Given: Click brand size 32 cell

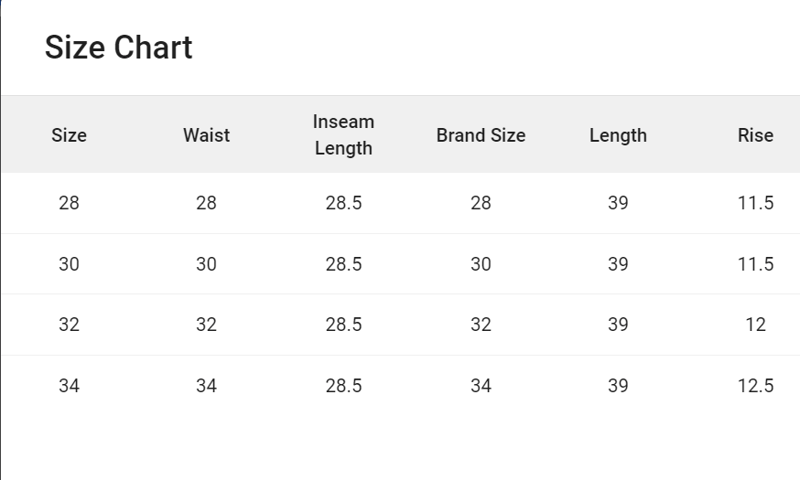Looking at the screenshot, I should [480, 325].
